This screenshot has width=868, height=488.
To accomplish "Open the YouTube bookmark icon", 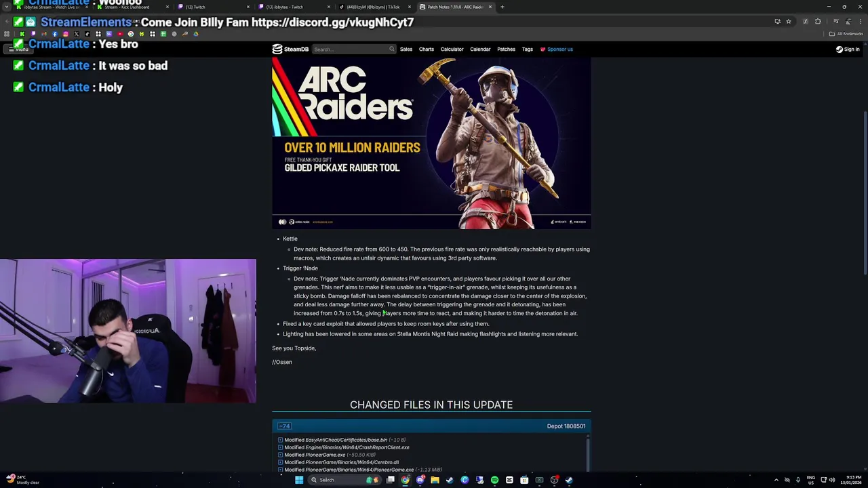I will pos(120,34).
